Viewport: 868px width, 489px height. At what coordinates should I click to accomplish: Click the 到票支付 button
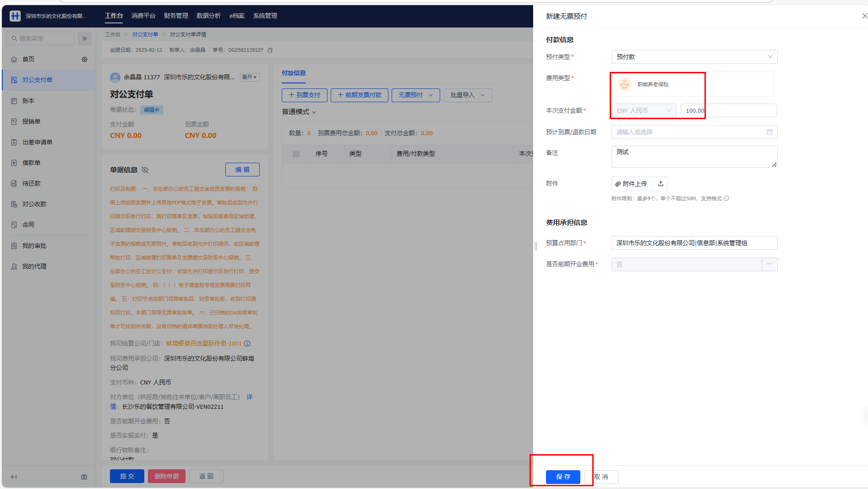point(304,95)
